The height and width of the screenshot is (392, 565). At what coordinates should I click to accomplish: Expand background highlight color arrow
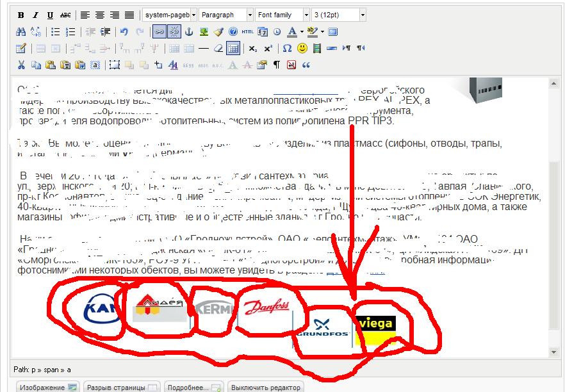pyautogui.click(x=322, y=32)
